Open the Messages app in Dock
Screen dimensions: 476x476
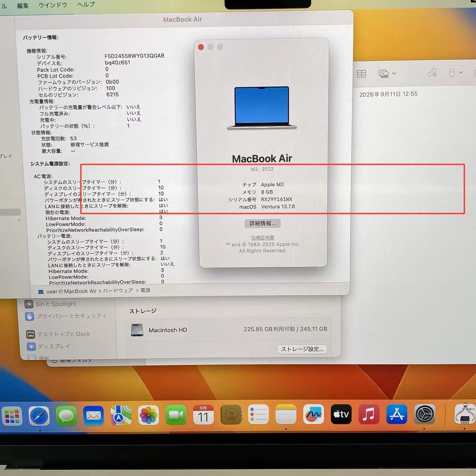coord(66,416)
